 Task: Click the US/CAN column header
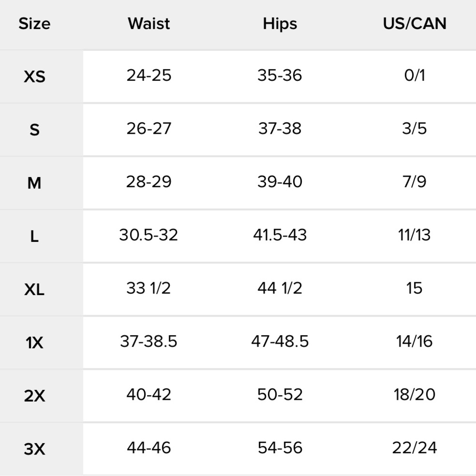point(415,23)
